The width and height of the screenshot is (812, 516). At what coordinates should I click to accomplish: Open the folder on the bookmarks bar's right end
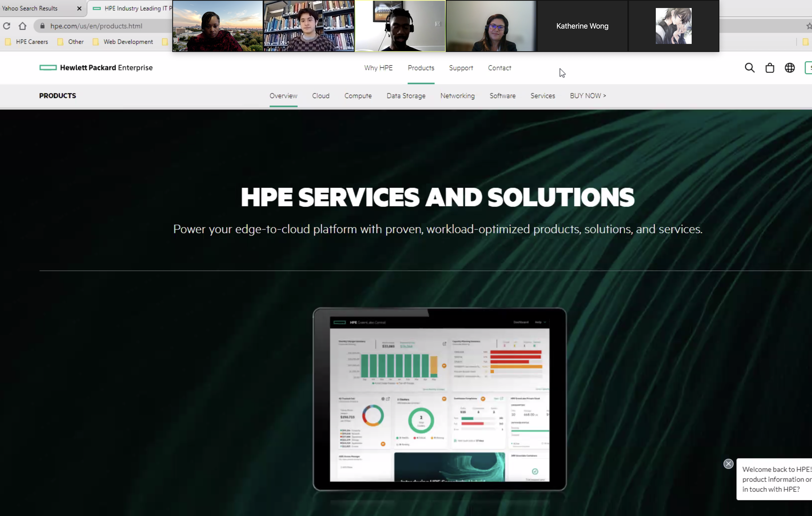[805, 42]
